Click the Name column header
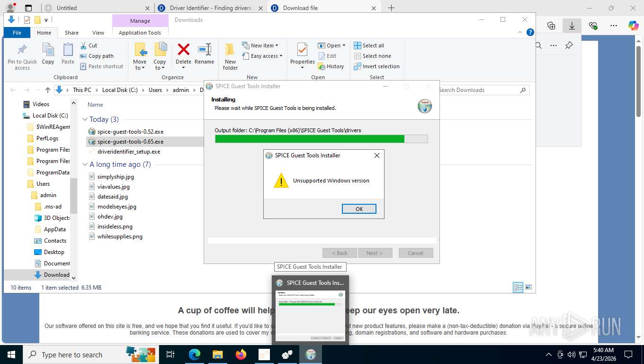 [x=95, y=105]
